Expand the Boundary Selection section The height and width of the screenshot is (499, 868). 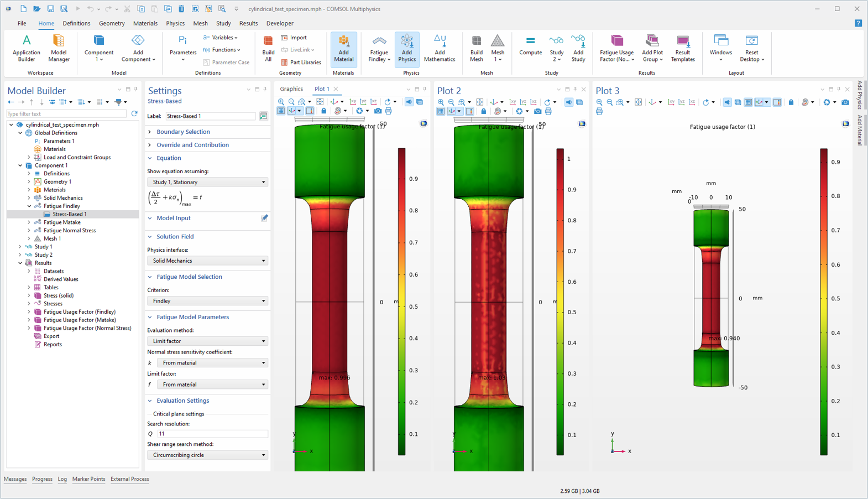tap(183, 132)
